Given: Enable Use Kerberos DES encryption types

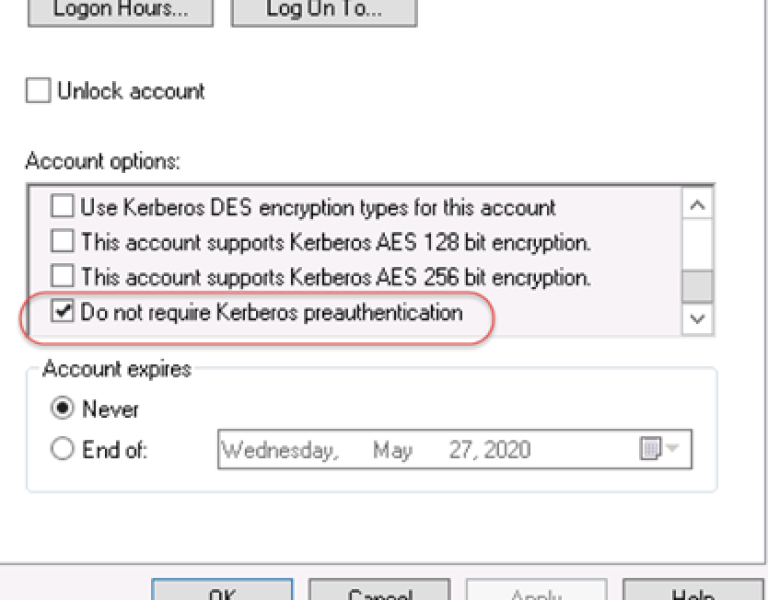Looking at the screenshot, I should pos(63,208).
